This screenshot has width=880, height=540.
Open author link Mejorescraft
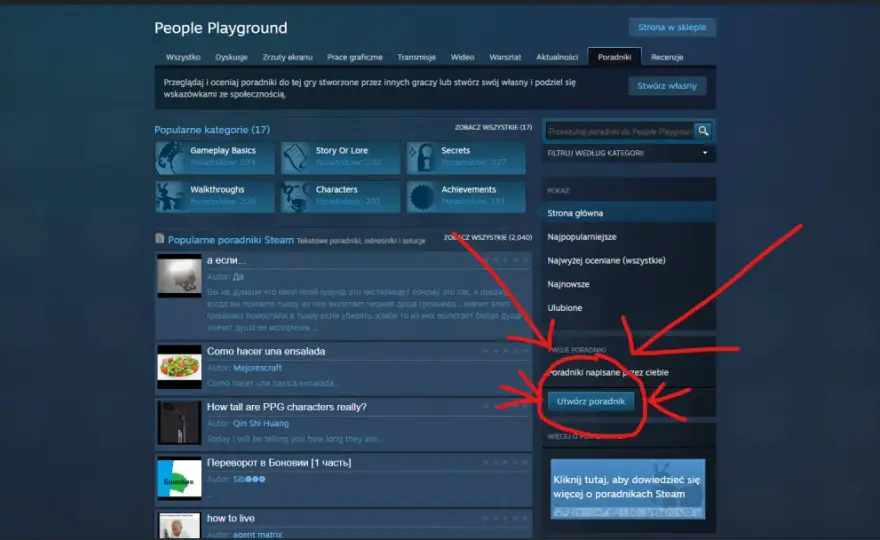(x=257, y=368)
